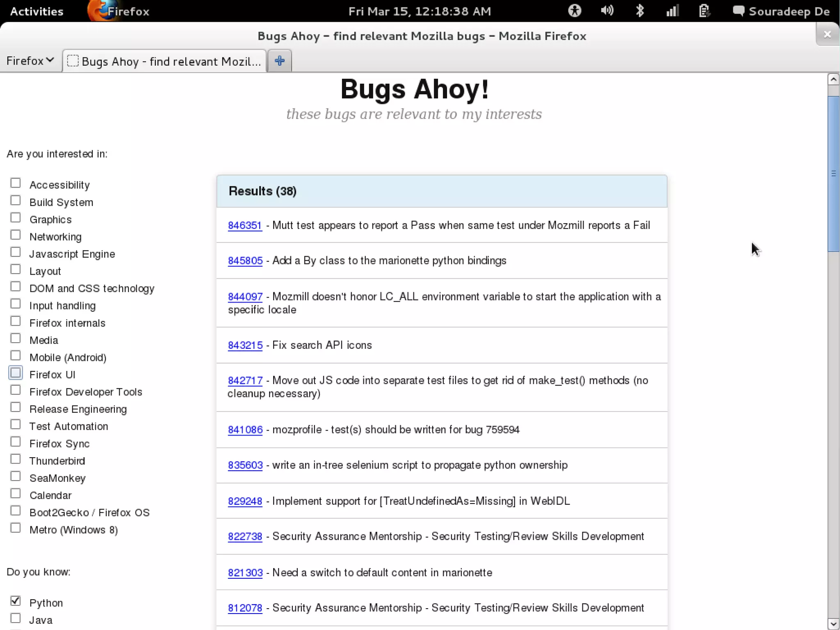This screenshot has width=840, height=630.
Task: Uncheck the Python checkbox
Action: pos(16,601)
